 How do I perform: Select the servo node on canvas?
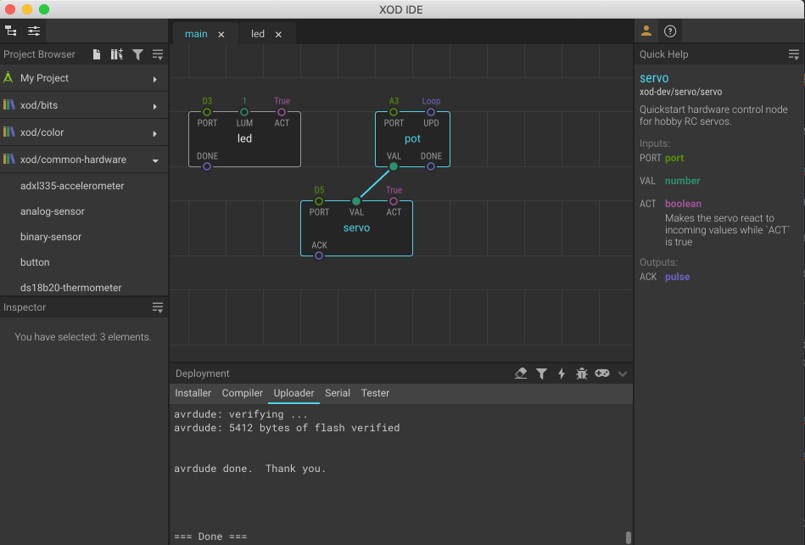[356, 228]
